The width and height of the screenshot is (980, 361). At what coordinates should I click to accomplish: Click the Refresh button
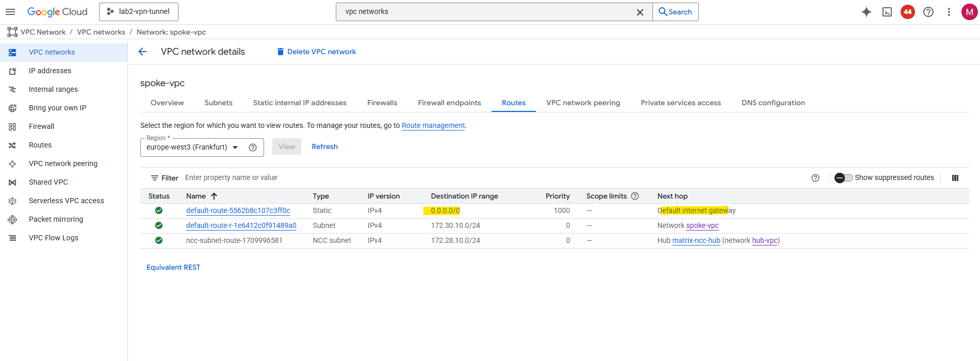tap(324, 147)
